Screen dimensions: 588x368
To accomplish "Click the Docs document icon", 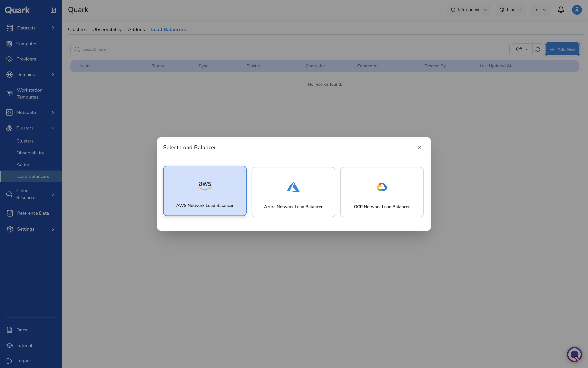I will 9,330.
